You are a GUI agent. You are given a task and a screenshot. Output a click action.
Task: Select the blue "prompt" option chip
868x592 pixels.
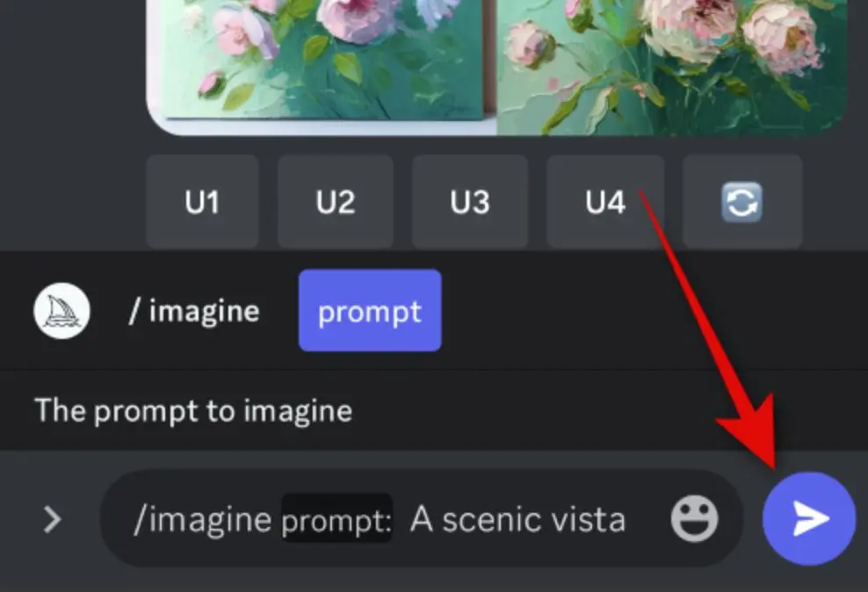click(x=370, y=311)
